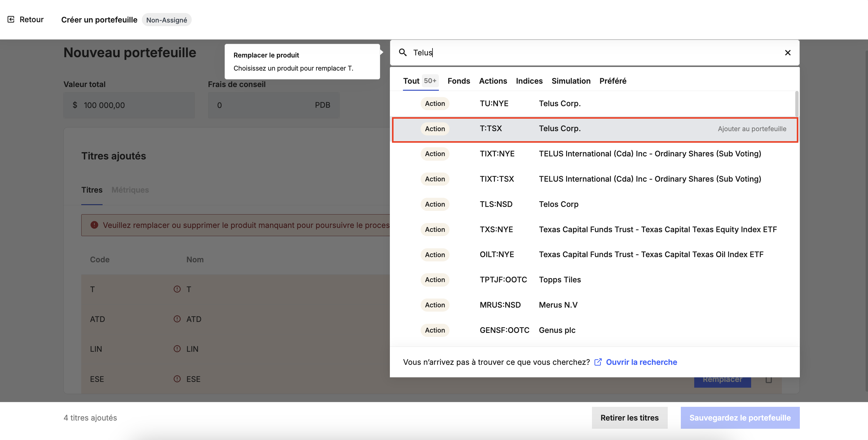Click the warning icon in the ATD row

(177, 319)
